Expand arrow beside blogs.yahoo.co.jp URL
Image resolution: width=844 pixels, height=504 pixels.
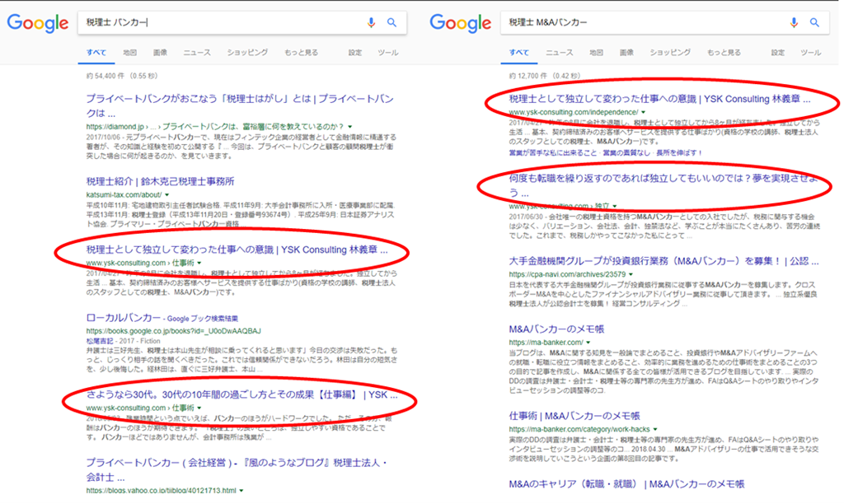(x=241, y=491)
